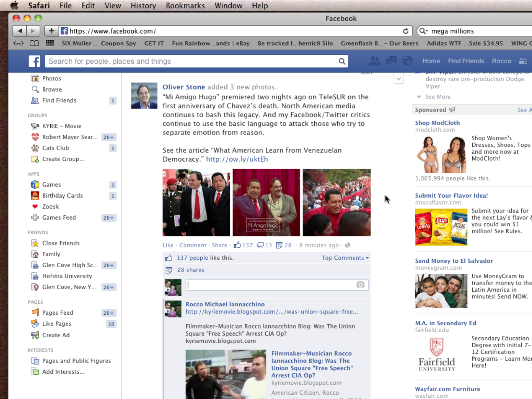
Task: Go to Home in Facebook top bar
Action: point(431,61)
